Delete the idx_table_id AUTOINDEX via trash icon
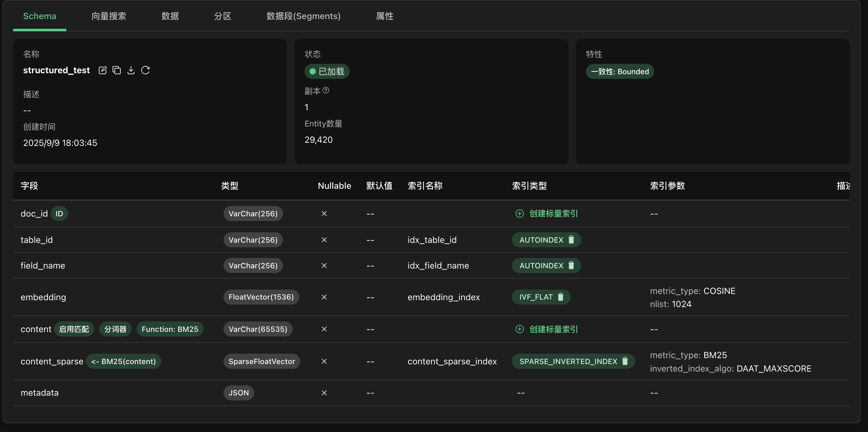The height and width of the screenshot is (432, 868). (571, 240)
